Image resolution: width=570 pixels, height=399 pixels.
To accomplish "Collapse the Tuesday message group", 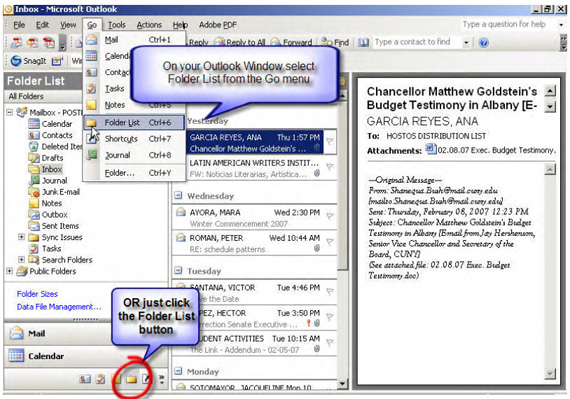I will click(178, 271).
